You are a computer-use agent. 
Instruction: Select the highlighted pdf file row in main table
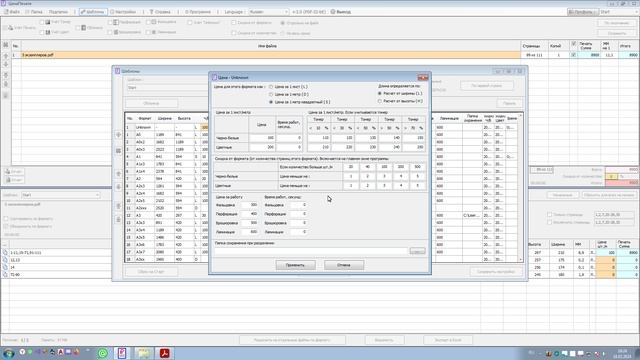pos(271,55)
